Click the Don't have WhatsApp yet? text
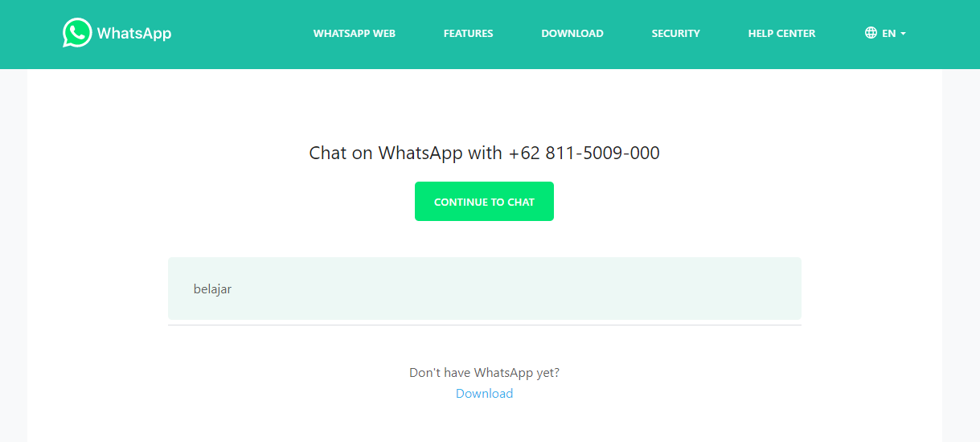This screenshot has width=980, height=442. point(484,373)
